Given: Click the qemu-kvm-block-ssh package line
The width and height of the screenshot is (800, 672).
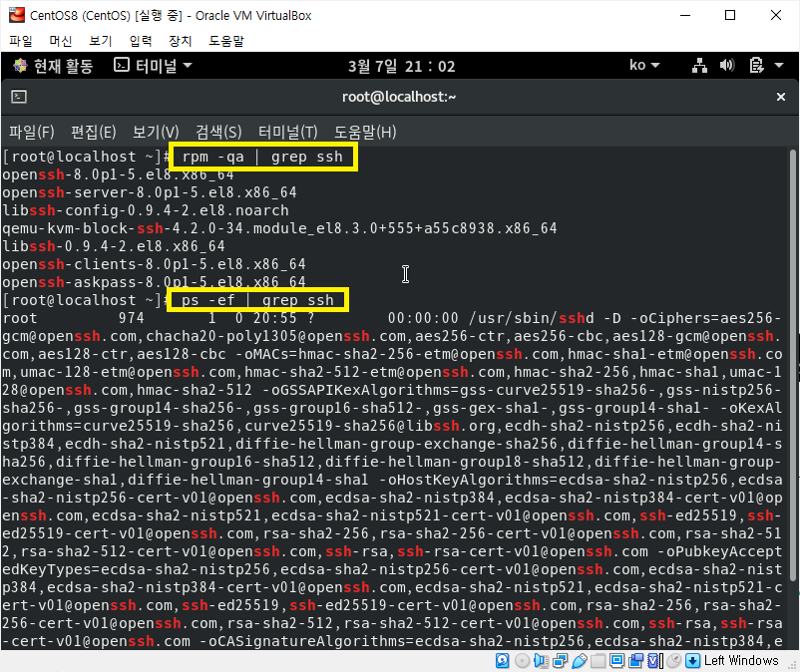Looking at the screenshot, I should point(279,228).
